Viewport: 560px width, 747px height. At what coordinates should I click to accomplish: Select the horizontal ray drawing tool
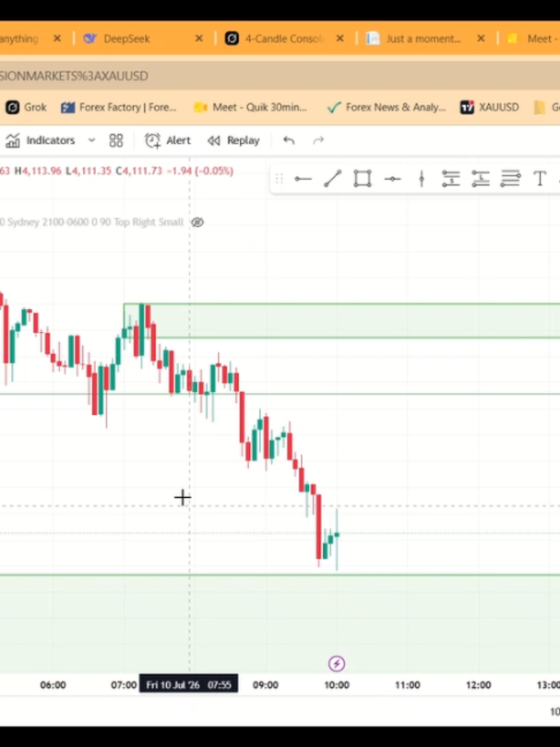(x=304, y=179)
